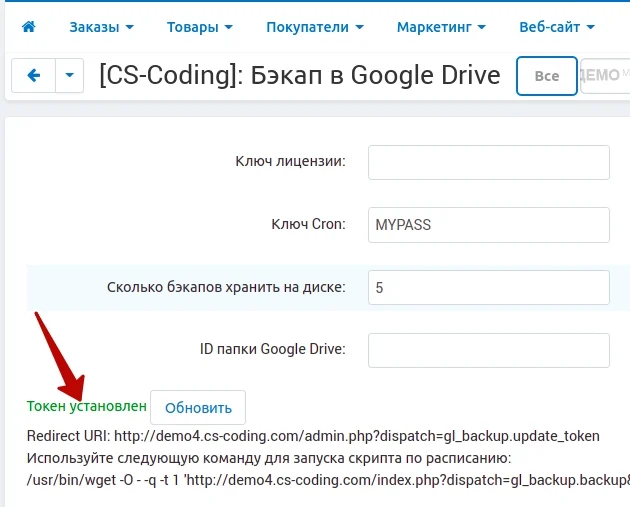Expand the dropdown next to back arrow
The width and height of the screenshot is (630, 507).
click(x=70, y=76)
